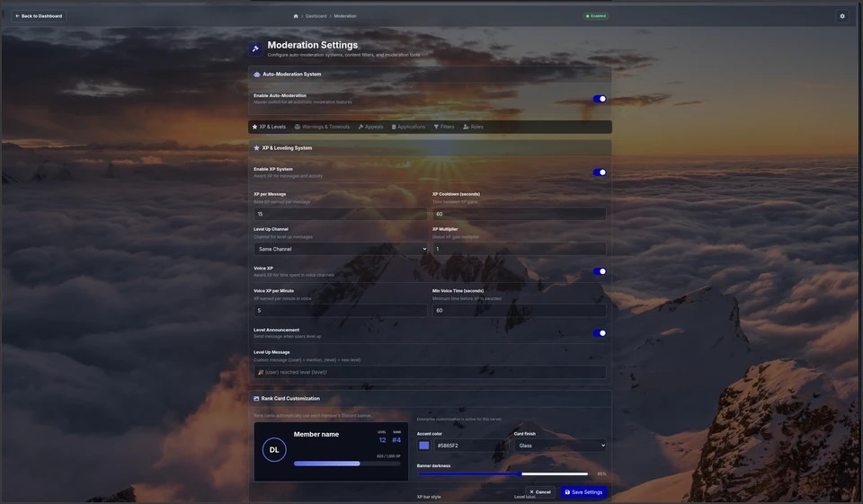Click the Cancel button
This screenshot has width=863, height=504.
(540, 492)
